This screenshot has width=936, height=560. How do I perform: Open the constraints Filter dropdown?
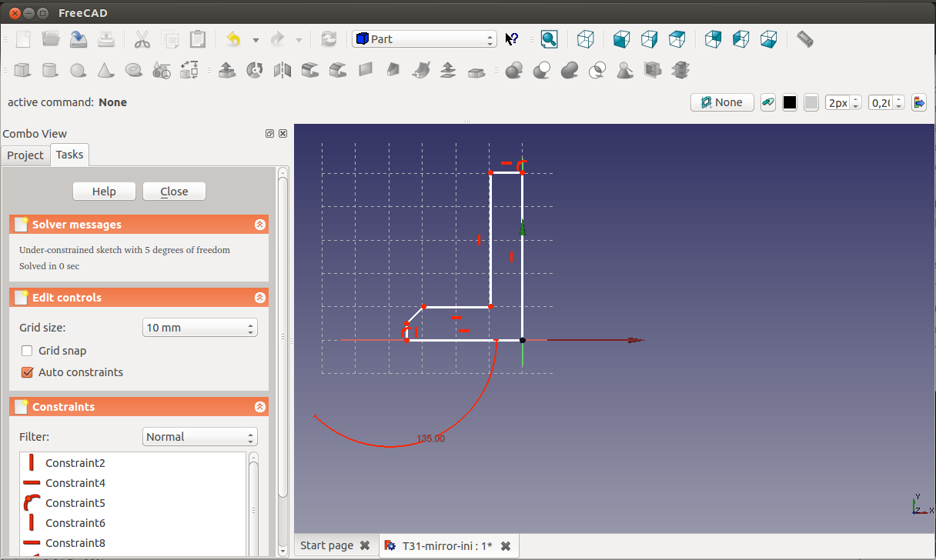point(200,437)
